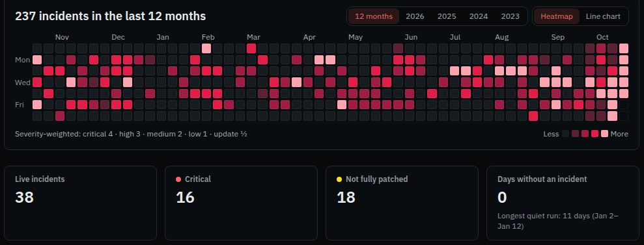The image size is (644, 245).
Task: Click the 'Mon' row label
Action: click(x=23, y=60)
